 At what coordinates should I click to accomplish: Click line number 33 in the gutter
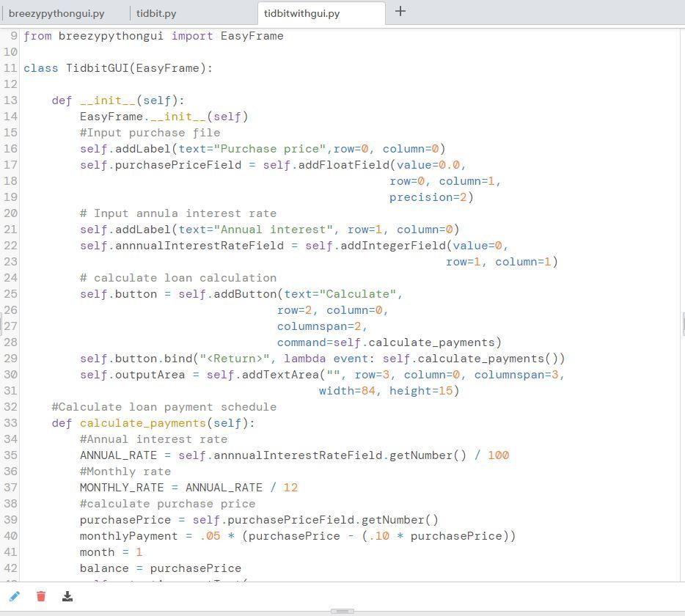[x=10, y=423]
